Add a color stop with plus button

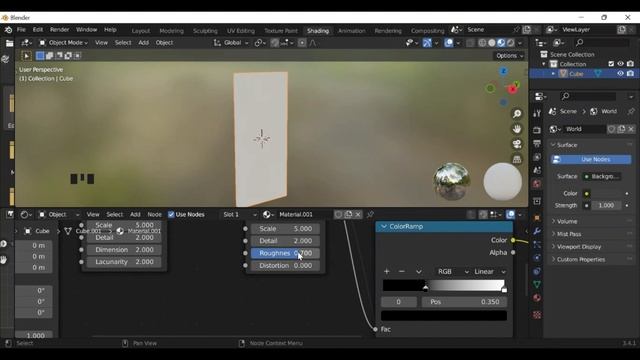pos(387,271)
